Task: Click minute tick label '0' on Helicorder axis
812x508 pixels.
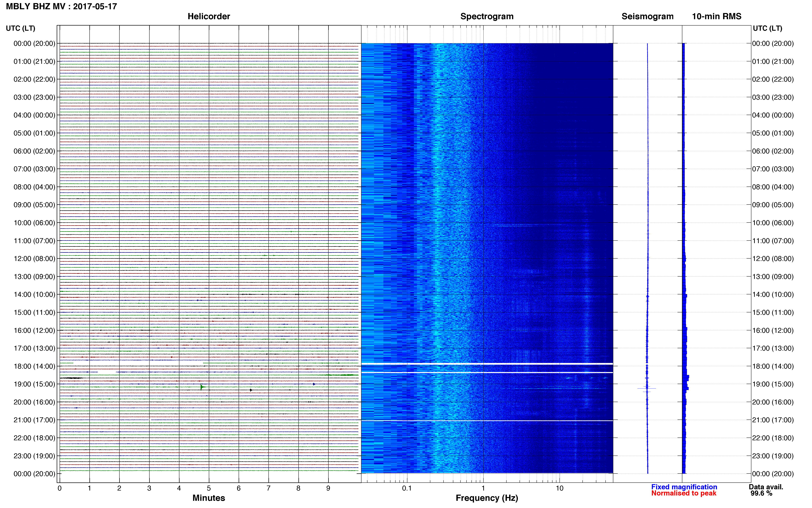Action: (x=59, y=488)
